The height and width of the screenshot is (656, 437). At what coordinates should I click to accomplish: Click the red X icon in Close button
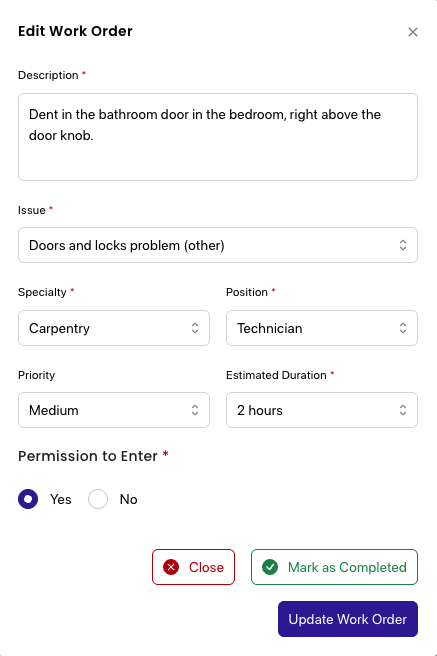pyautogui.click(x=171, y=567)
